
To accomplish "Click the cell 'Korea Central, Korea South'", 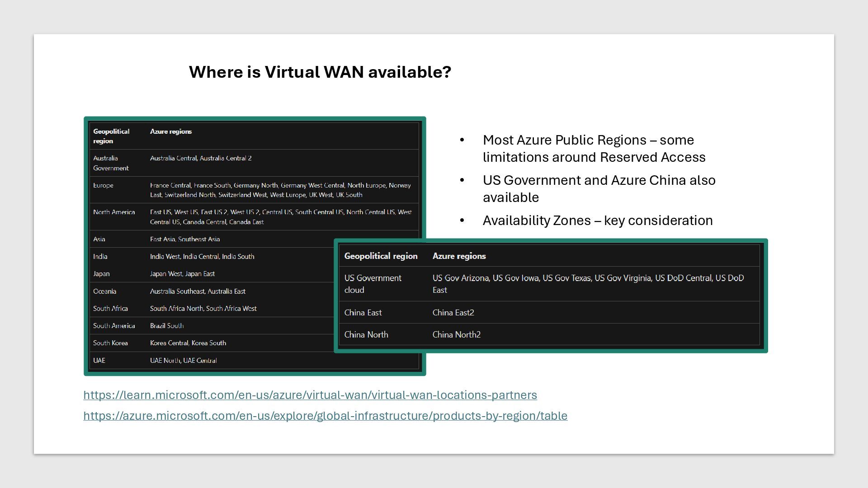I will point(188,343).
